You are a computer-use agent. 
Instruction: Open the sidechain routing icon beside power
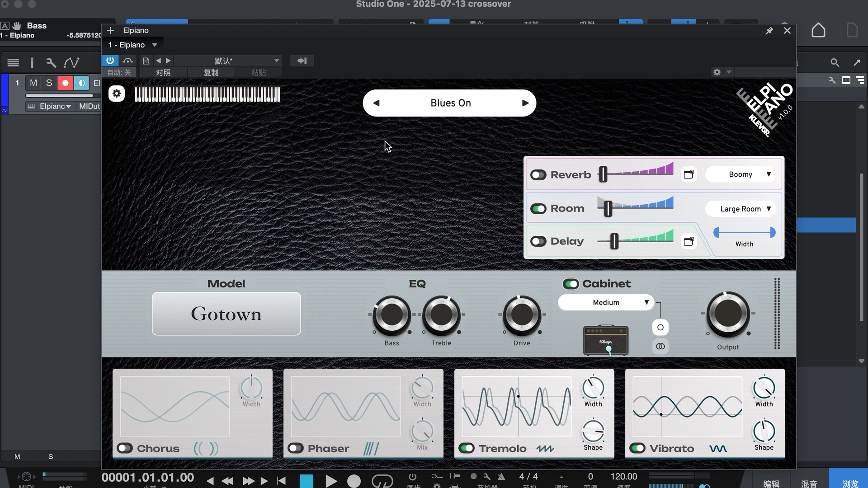tap(128, 61)
